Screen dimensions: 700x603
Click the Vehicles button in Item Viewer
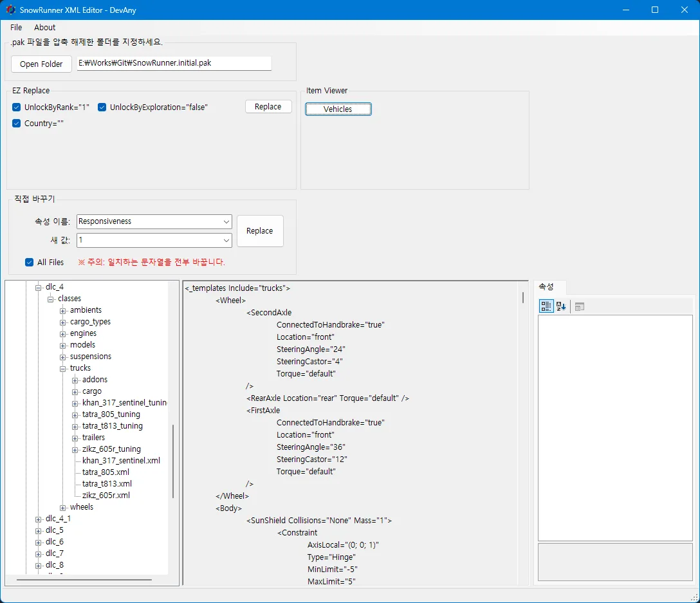pyautogui.click(x=338, y=109)
